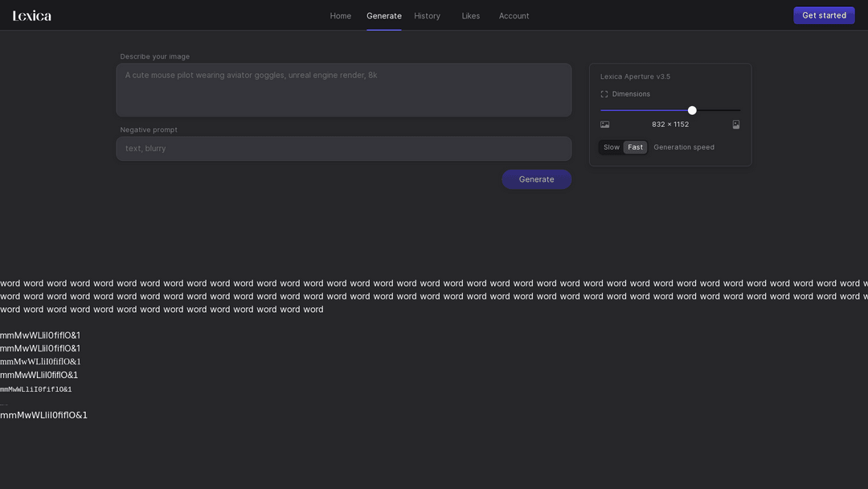Set generation speed to Slow
This screenshot has height=489, width=868.
point(612,147)
